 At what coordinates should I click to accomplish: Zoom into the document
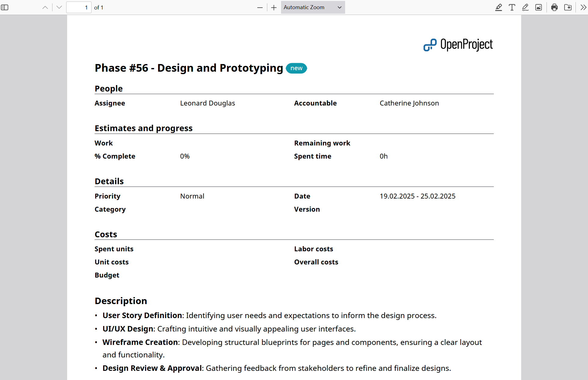(x=274, y=7)
